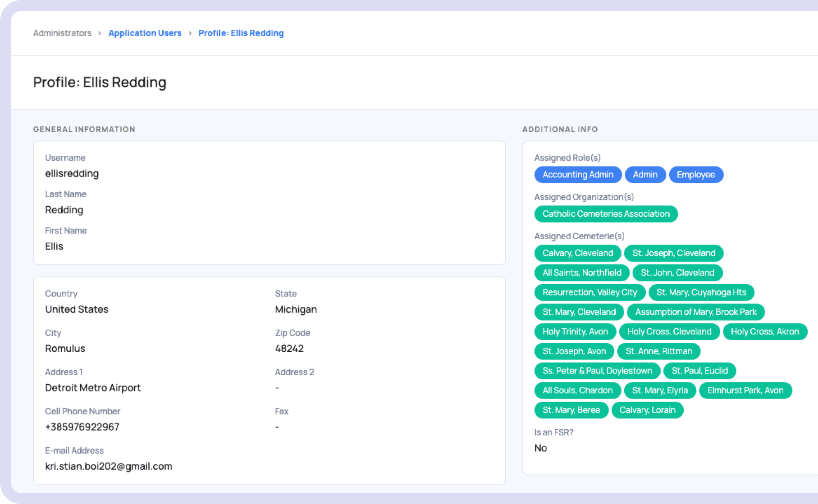Click the Assigned Organization(s) label
The height and width of the screenshot is (504, 818).
click(584, 197)
